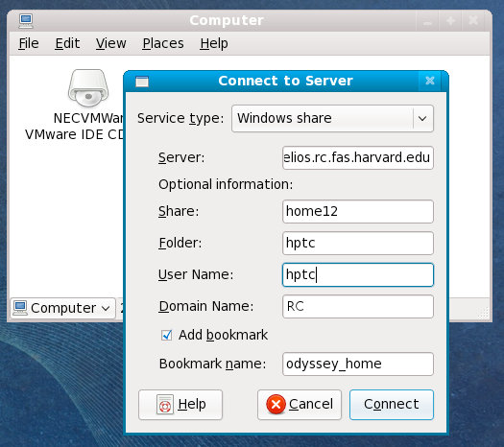Click the Help button in the dialog
504x447 pixels.
[180, 404]
